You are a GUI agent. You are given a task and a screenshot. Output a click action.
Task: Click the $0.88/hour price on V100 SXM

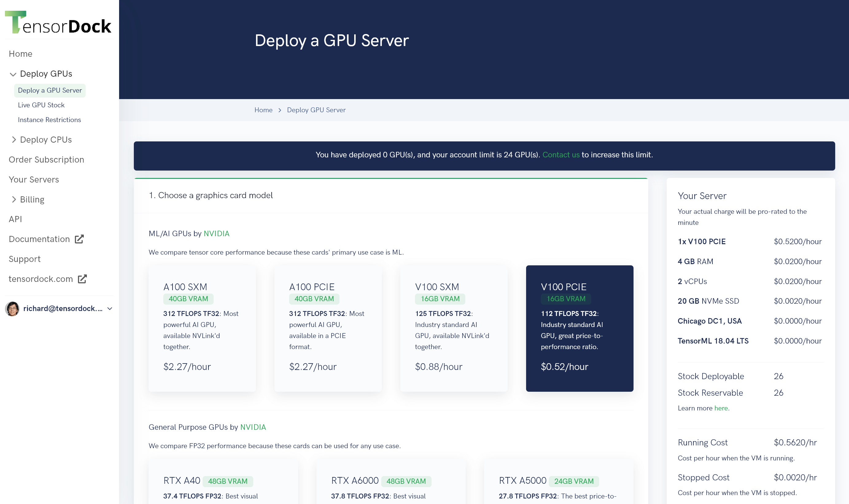pos(439,367)
